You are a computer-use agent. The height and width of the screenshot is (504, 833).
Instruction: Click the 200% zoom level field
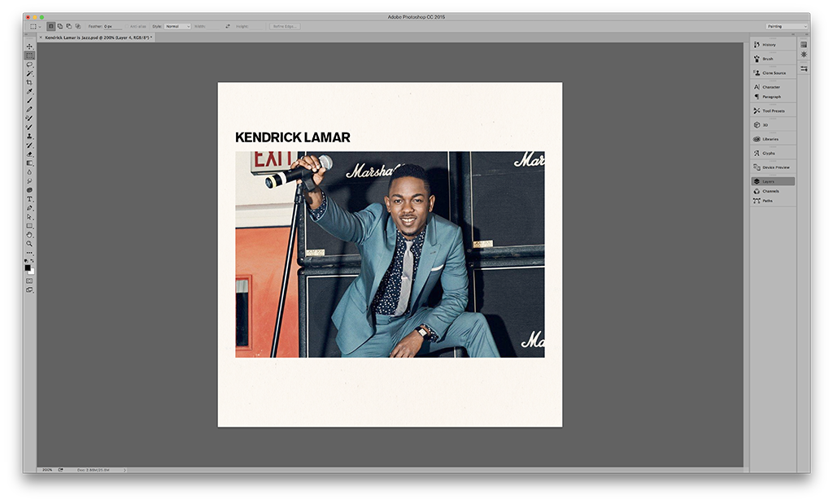[x=47, y=470]
